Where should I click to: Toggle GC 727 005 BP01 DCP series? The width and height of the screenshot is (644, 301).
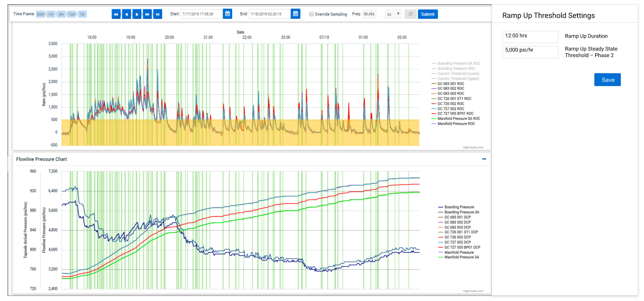[459, 248]
